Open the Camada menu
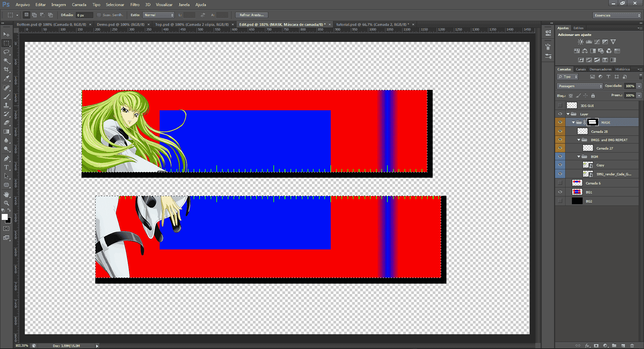The height and width of the screenshot is (349, 644). (x=79, y=5)
